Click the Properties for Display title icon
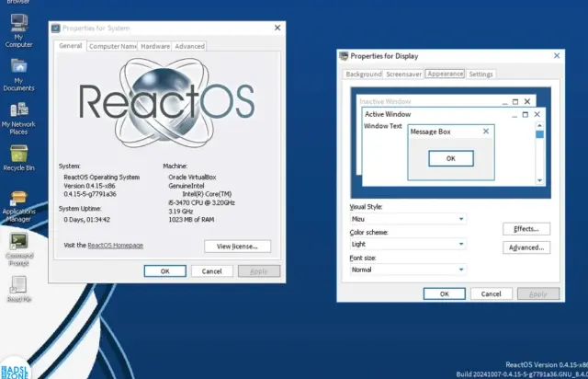 click(x=344, y=57)
